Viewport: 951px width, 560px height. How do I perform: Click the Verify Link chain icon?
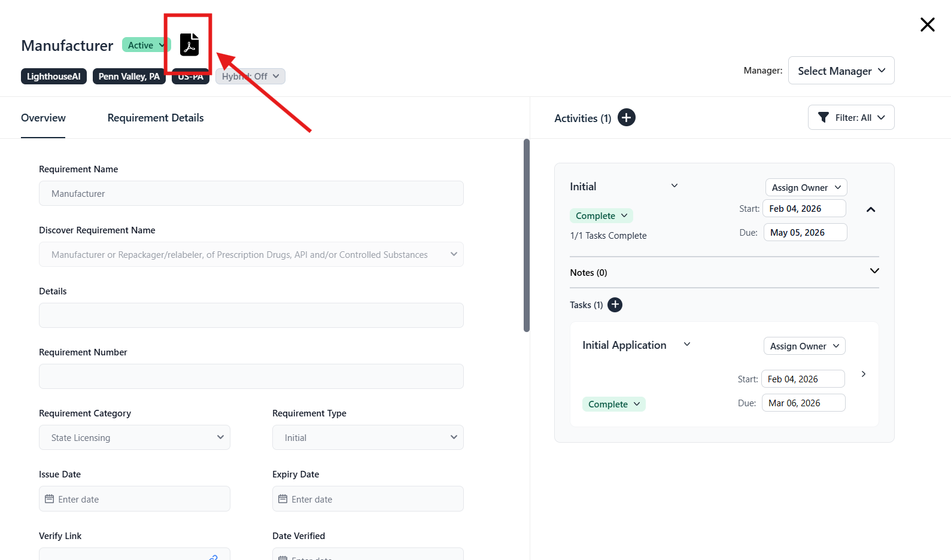point(213,556)
